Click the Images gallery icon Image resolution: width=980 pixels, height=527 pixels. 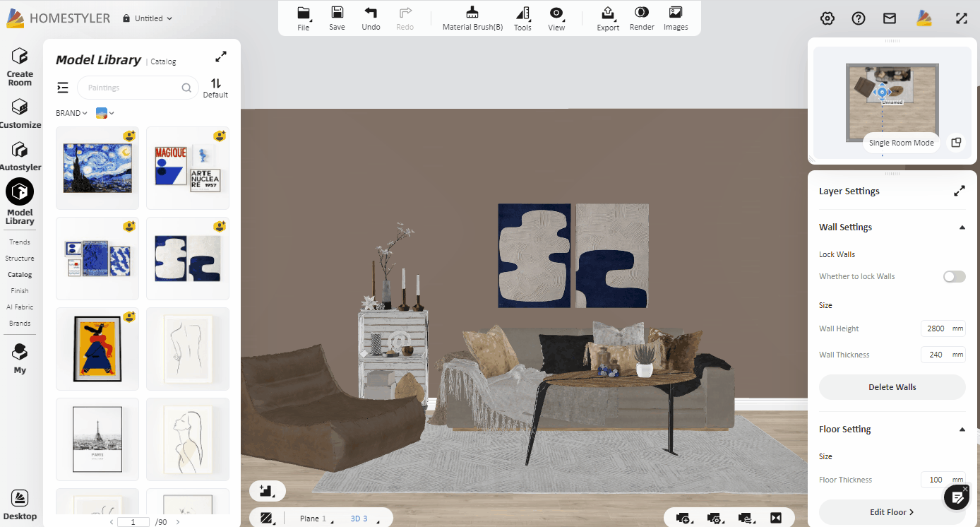pyautogui.click(x=675, y=13)
